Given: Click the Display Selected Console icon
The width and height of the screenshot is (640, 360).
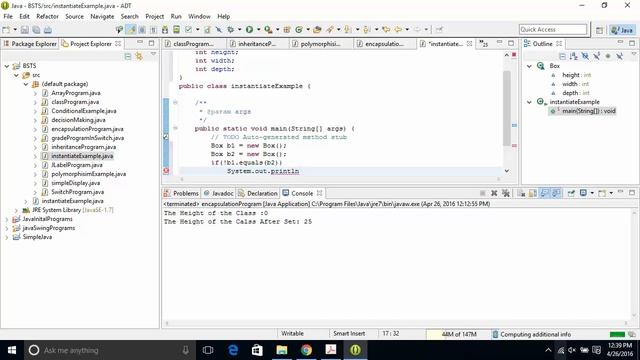Looking at the screenshot, I should point(584,193).
